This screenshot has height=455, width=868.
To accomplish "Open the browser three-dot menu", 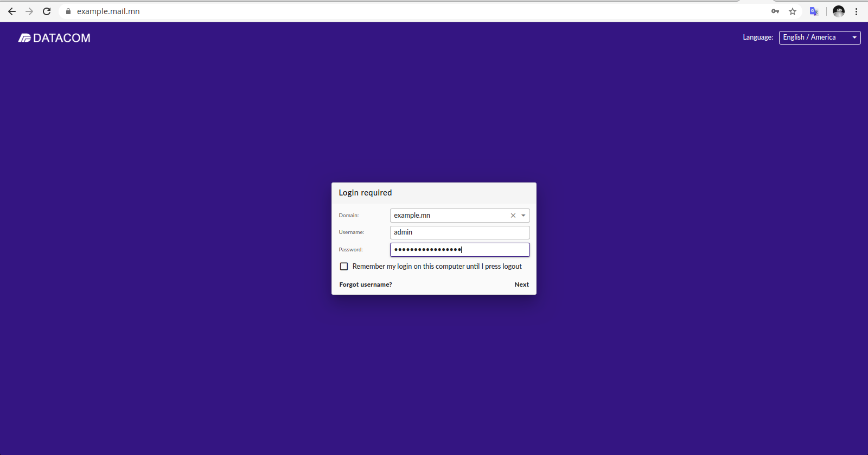I will coord(857,11).
